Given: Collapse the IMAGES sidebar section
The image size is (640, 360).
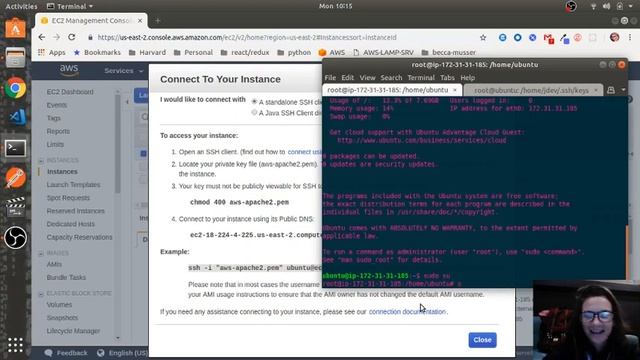Looking at the screenshot, I should [x=41, y=253].
